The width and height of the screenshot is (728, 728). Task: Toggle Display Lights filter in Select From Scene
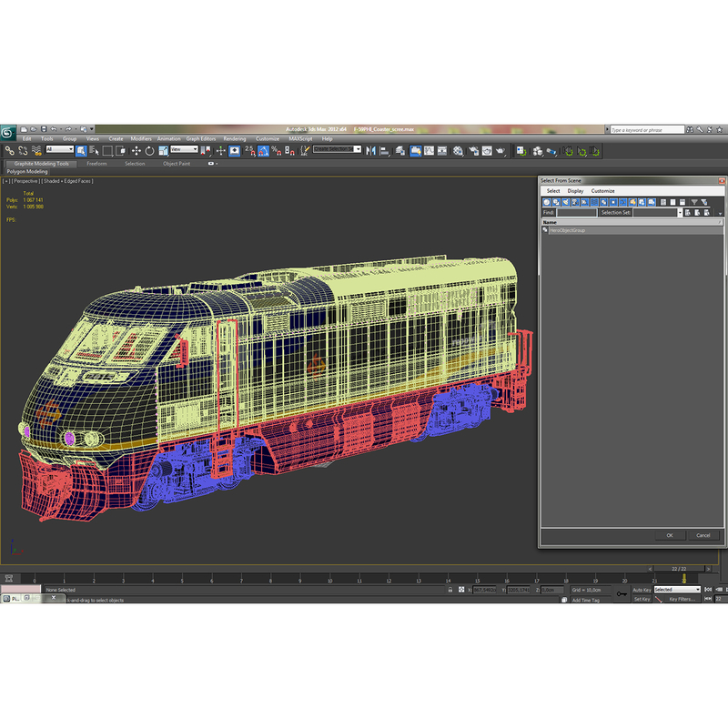[565, 202]
